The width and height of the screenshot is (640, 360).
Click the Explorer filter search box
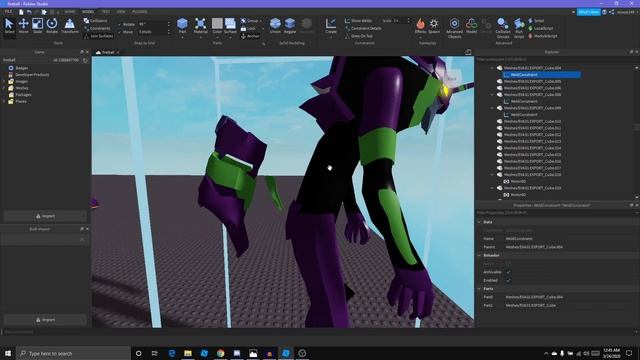tap(555, 60)
